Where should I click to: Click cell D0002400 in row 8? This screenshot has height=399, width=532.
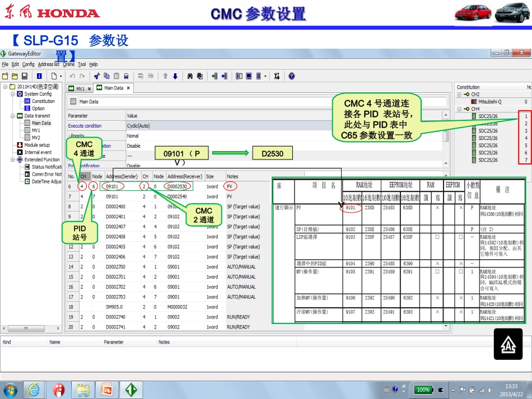pyautogui.click(x=115, y=207)
